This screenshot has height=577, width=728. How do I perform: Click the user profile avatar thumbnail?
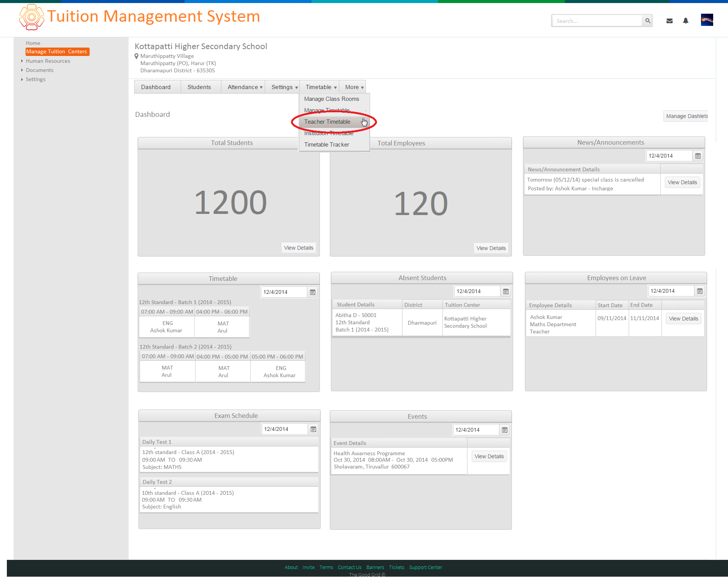pos(707,20)
